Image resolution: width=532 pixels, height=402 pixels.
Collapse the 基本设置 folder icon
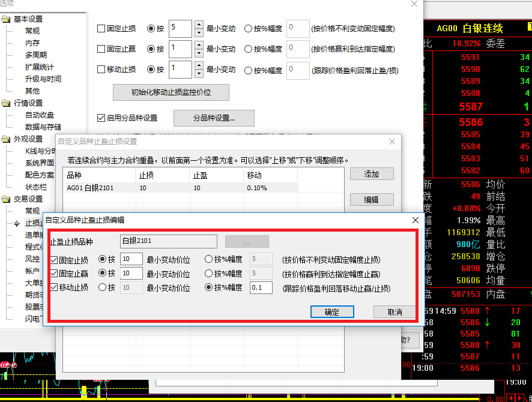[x=6, y=19]
